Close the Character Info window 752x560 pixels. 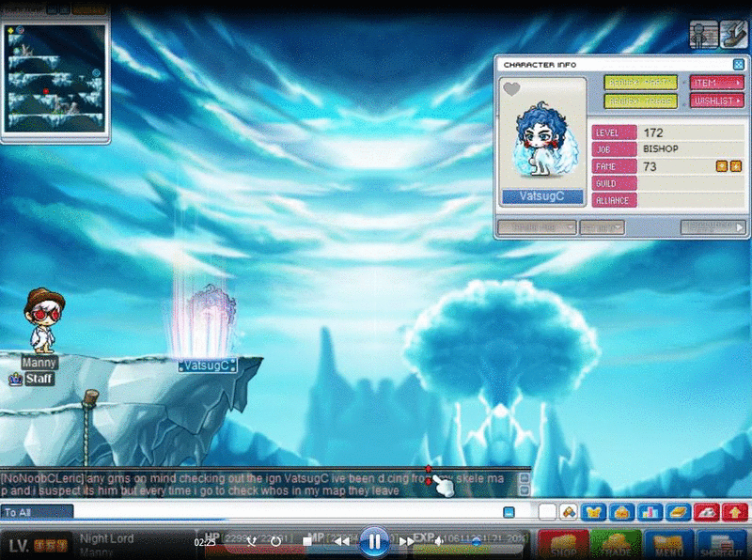pyautogui.click(x=739, y=64)
